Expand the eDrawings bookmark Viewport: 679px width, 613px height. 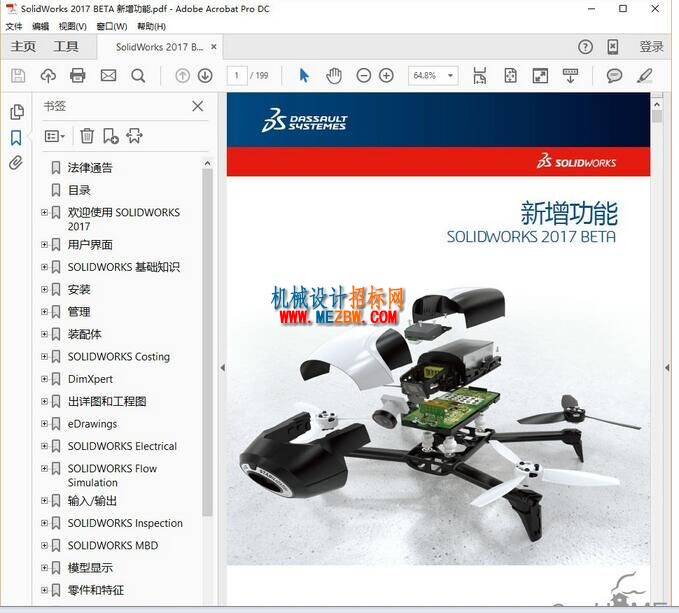44,423
